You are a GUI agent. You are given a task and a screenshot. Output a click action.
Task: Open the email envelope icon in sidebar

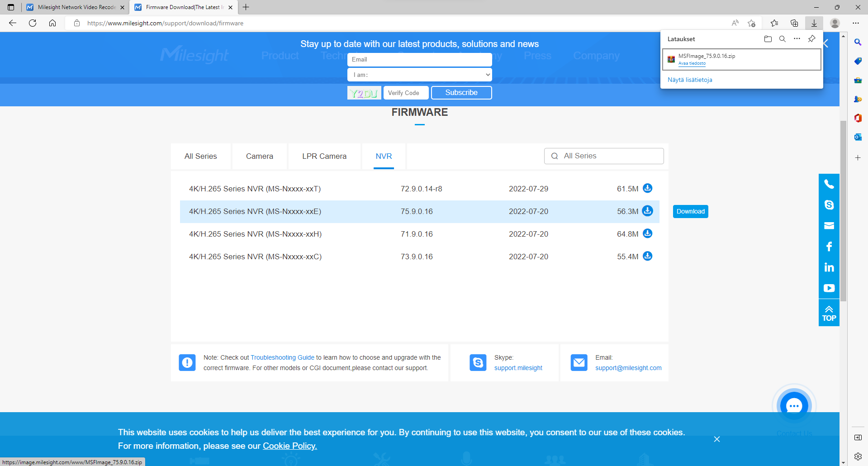(x=829, y=226)
